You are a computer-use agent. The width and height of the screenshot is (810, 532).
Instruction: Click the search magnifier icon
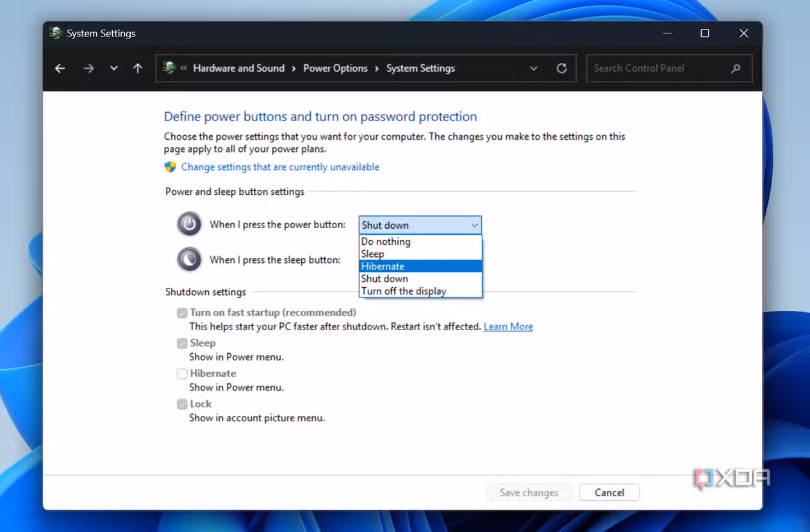[736, 69]
